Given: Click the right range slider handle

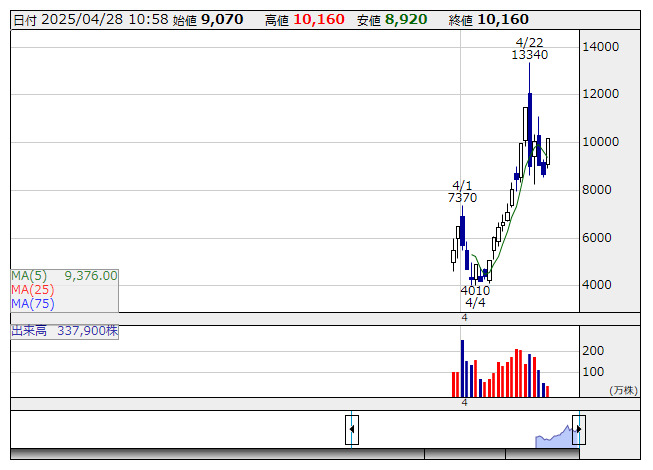Looking at the screenshot, I should point(579,430).
